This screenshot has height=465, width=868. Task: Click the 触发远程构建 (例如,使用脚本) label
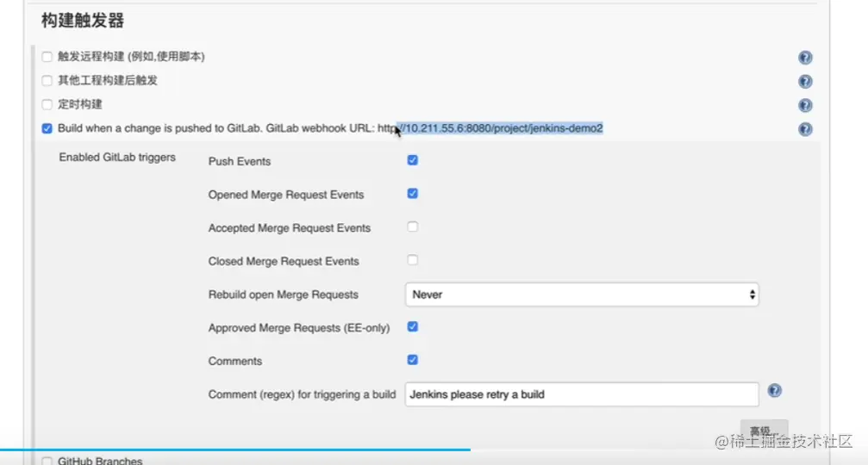(131, 56)
